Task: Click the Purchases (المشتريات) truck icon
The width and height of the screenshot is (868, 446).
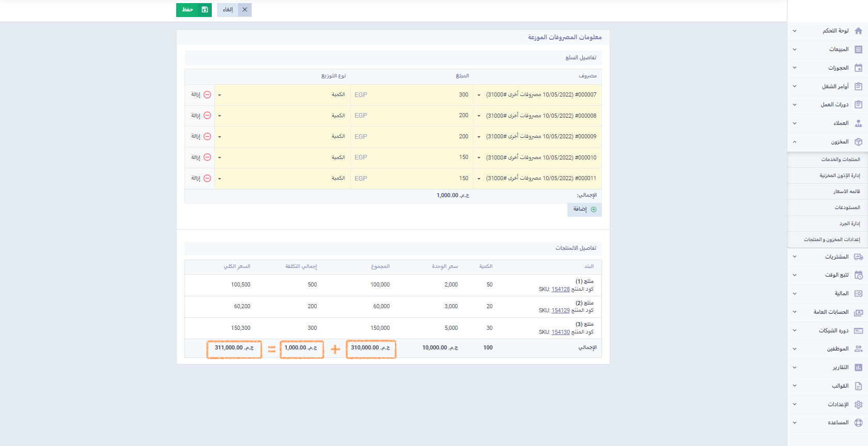Action: coord(858,257)
